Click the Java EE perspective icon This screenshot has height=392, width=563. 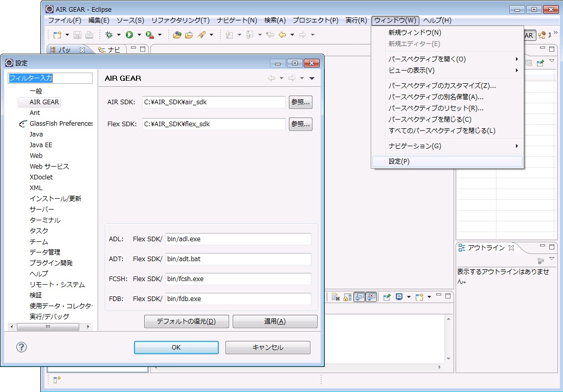[x=543, y=35]
